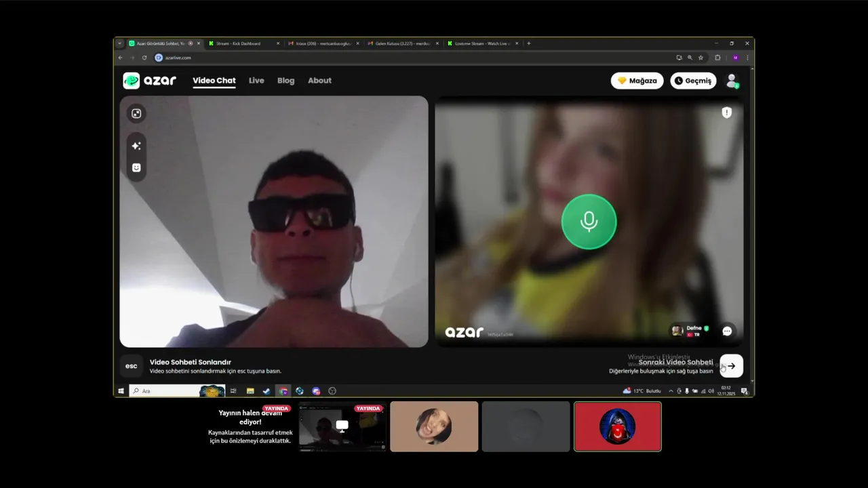Viewport: 868px width, 488px height.
Task: Select live preview thumbnail with screen icon
Action: click(342, 426)
